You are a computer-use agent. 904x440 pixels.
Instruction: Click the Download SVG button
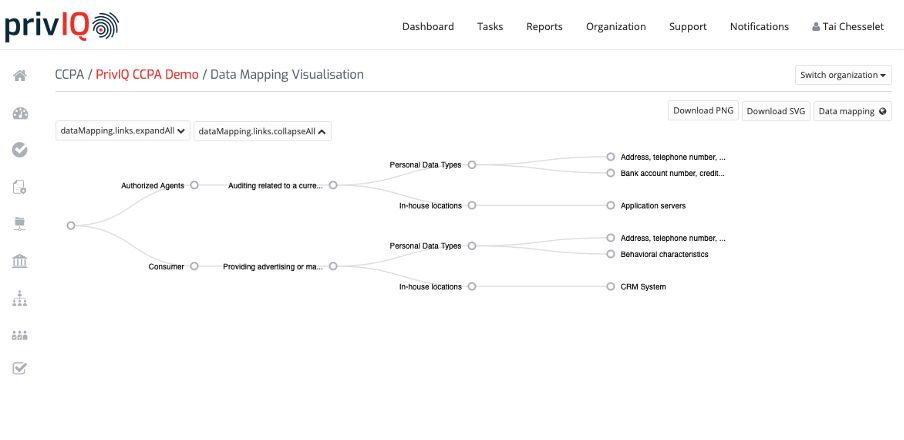[x=776, y=111]
